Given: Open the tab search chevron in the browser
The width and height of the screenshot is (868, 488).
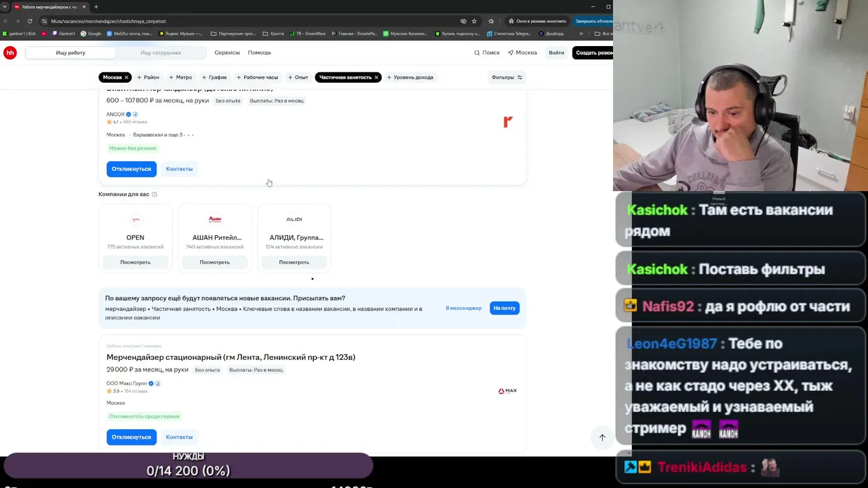Looking at the screenshot, I should 5,7.
